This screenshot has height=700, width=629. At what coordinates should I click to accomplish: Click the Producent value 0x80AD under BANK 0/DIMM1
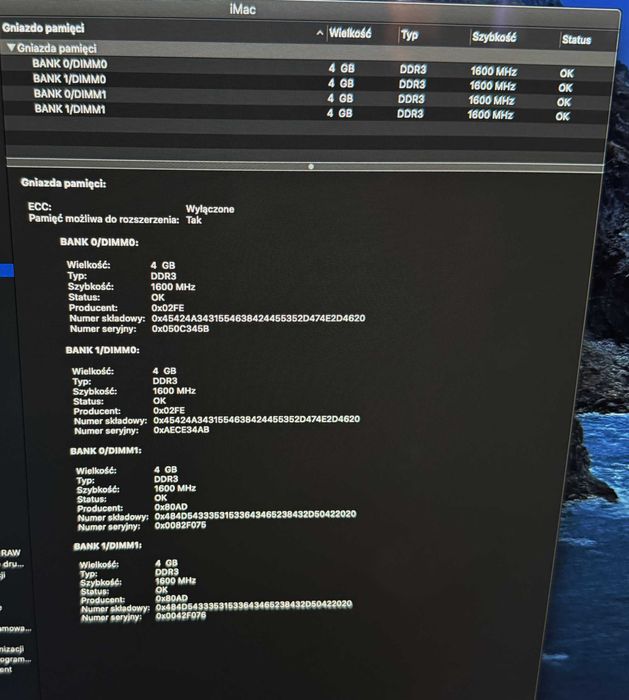tap(171, 507)
